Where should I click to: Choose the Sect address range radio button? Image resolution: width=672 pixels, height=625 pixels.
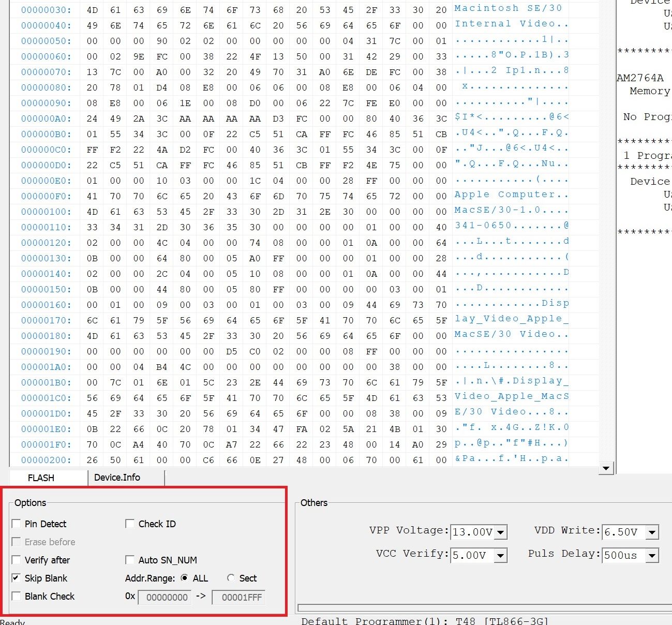point(231,578)
